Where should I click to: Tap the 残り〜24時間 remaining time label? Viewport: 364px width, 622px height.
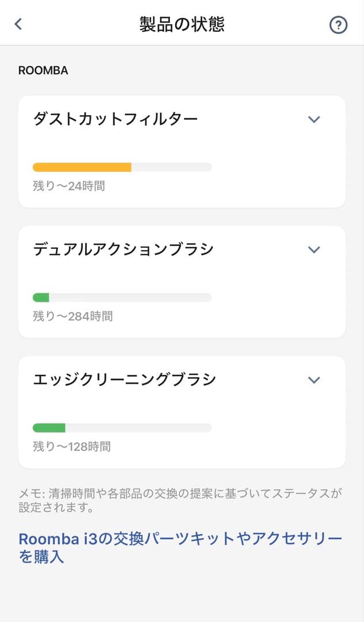tap(69, 186)
